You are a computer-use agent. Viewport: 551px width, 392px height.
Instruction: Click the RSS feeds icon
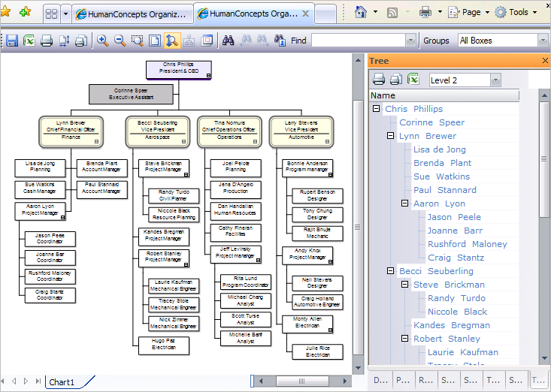click(392, 13)
